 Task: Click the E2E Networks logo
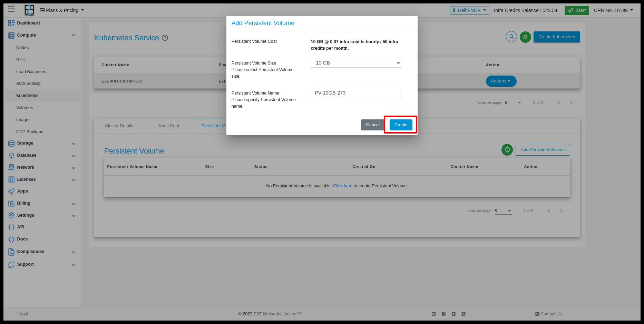click(x=29, y=10)
